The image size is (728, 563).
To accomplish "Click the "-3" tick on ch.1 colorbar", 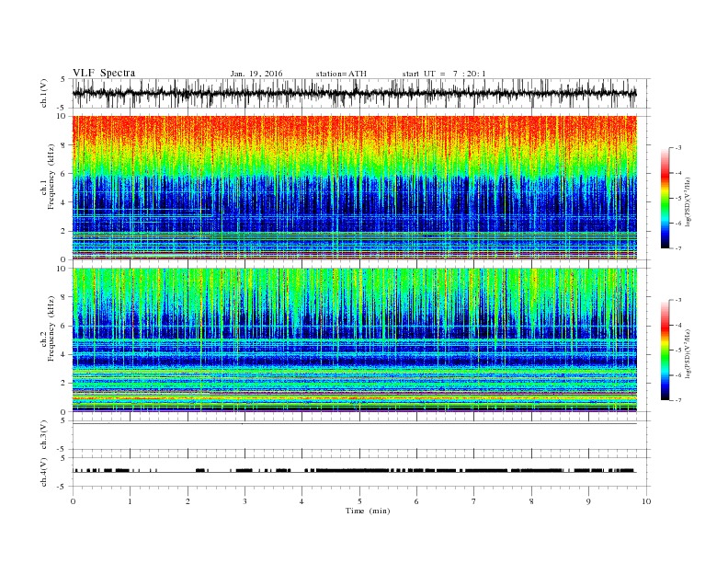I will [x=678, y=148].
